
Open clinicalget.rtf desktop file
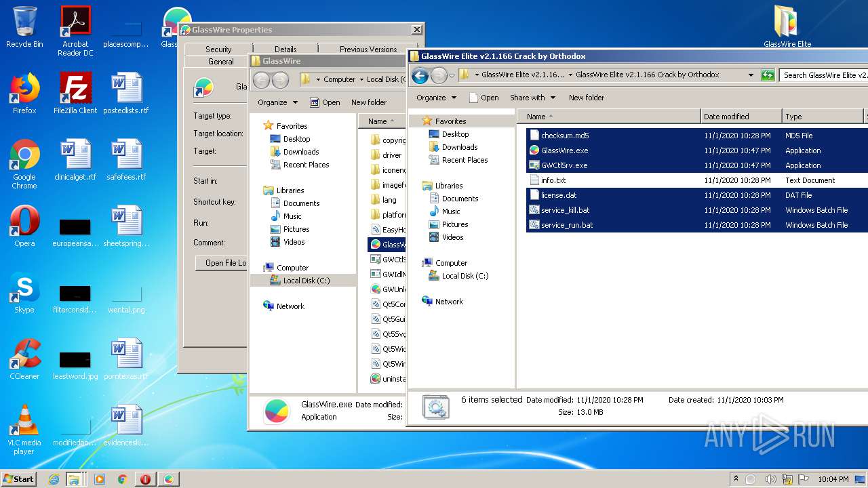pyautogui.click(x=75, y=159)
